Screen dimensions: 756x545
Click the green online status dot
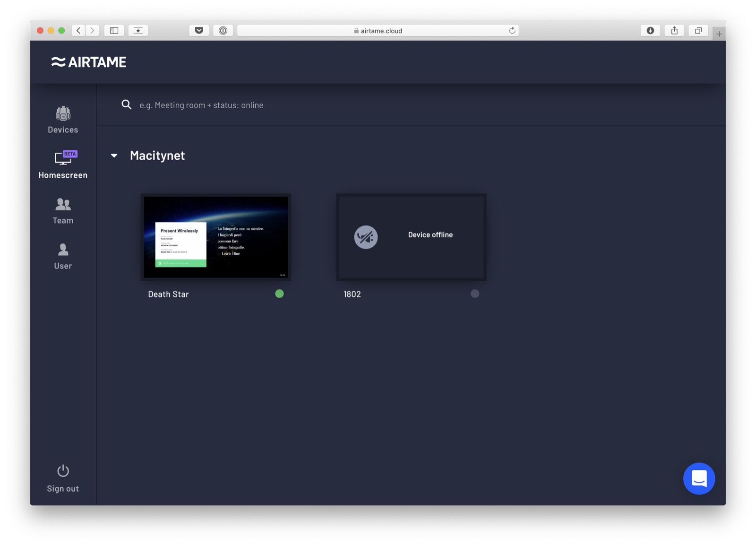click(x=279, y=294)
